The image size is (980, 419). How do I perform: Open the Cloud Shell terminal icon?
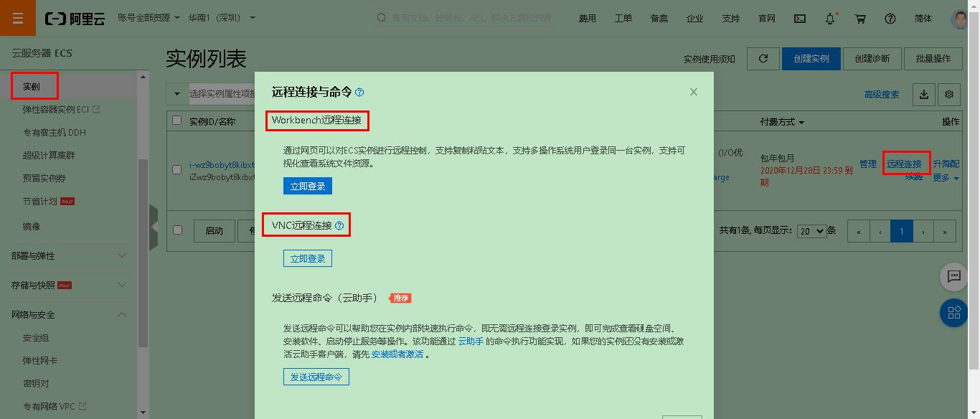point(799,18)
